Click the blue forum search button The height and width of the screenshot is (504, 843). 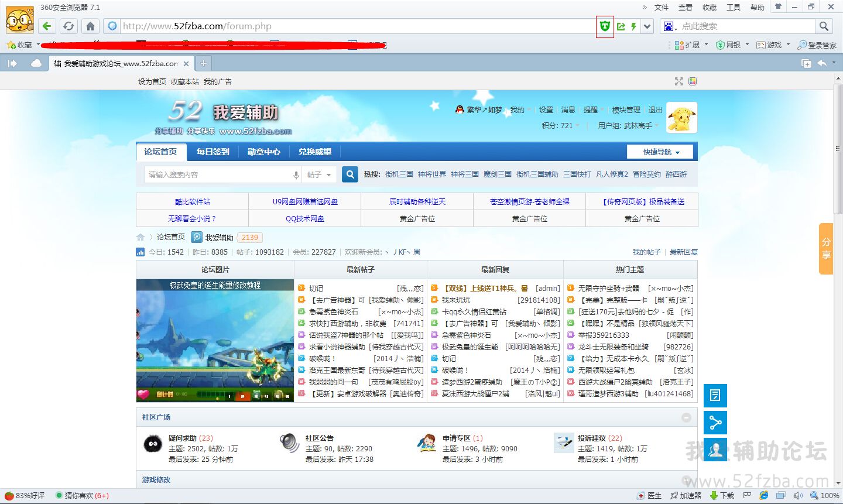pyautogui.click(x=350, y=174)
